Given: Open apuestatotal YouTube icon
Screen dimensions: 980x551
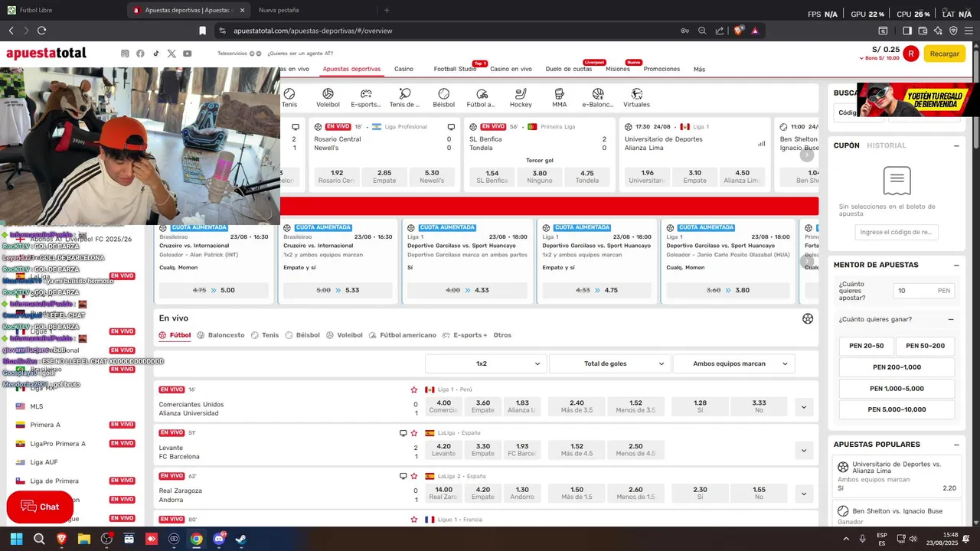Looking at the screenshot, I should coord(188,54).
